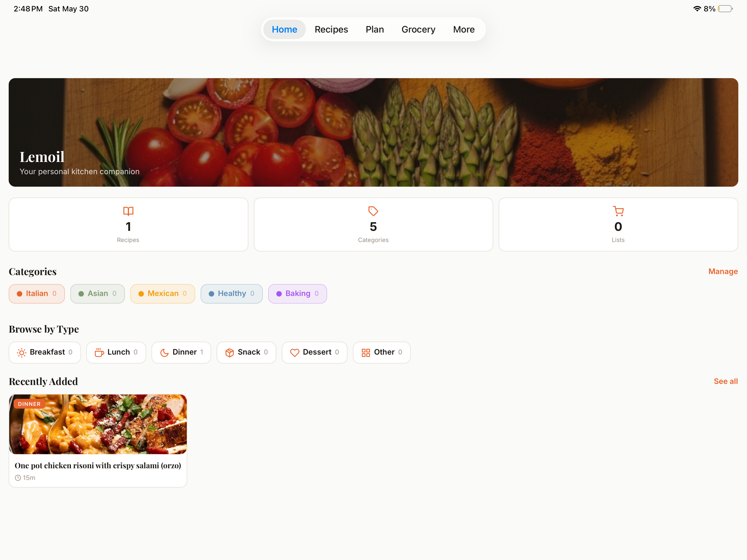The width and height of the screenshot is (747, 560).
Task: Click the coffee cup icon on Lunch
Action: (99, 352)
